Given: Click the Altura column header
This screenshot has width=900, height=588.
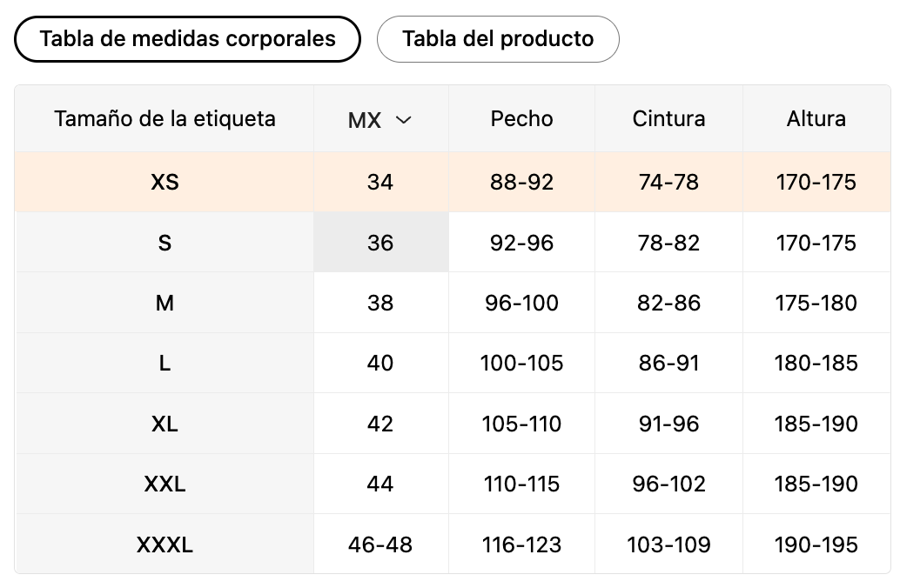Looking at the screenshot, I should [816, 118].
